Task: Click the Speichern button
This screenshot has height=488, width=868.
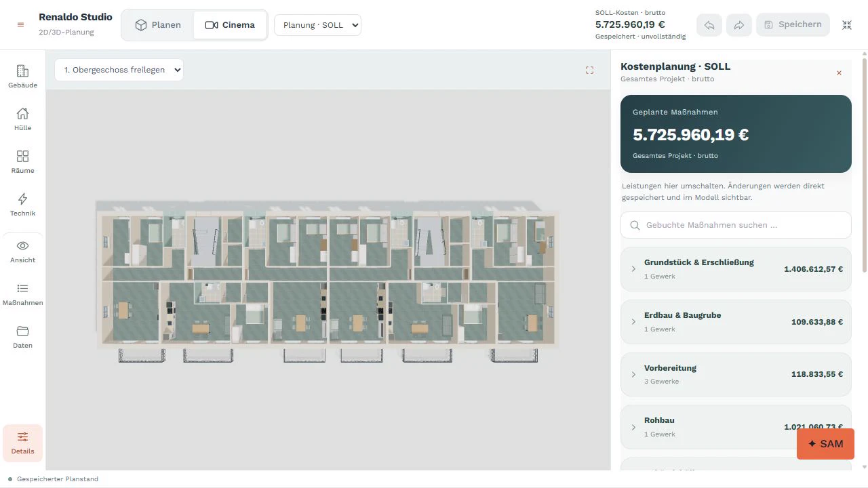Action: tap(793, 24)
